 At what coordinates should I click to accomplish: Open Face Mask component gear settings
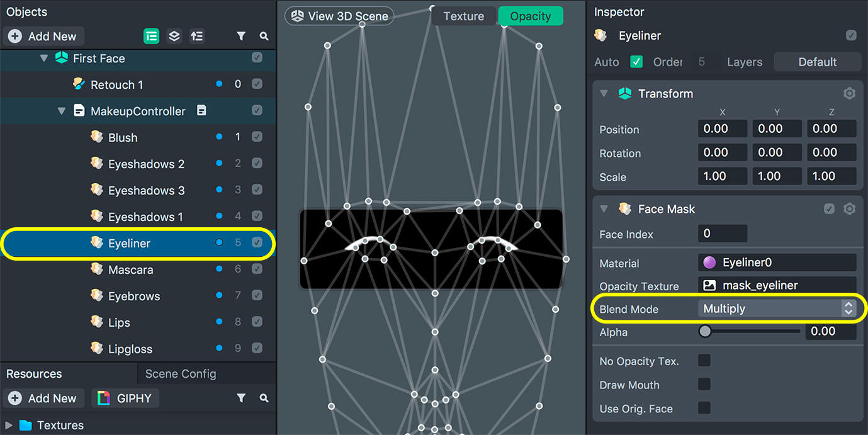[x=849, y=209]
